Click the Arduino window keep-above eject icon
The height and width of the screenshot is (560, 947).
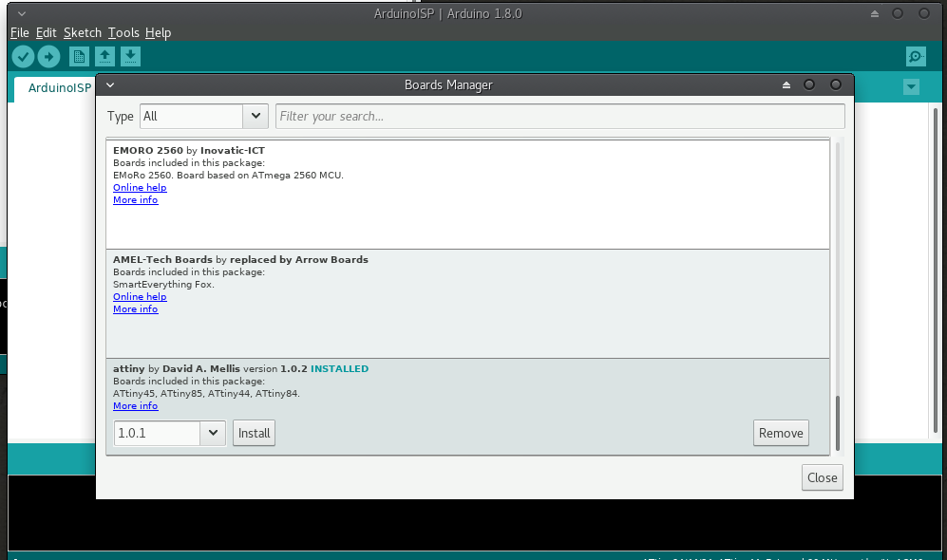[875, 14]
